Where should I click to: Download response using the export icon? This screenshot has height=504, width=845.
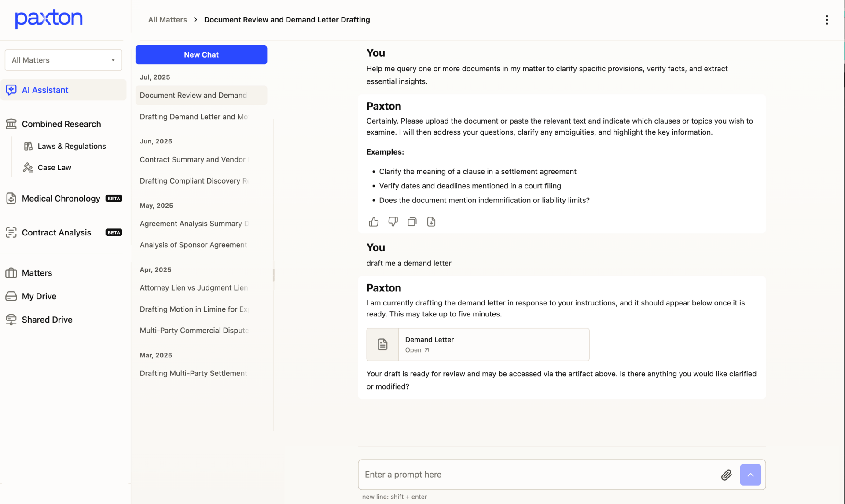[431, 222]
